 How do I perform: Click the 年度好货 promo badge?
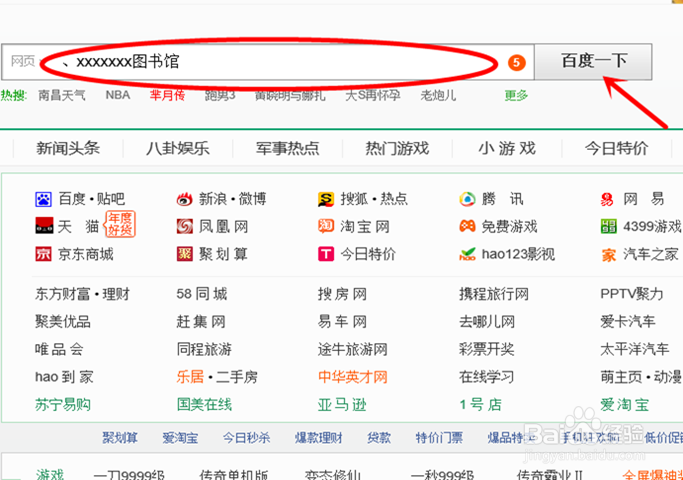click(x=120, y=224)
